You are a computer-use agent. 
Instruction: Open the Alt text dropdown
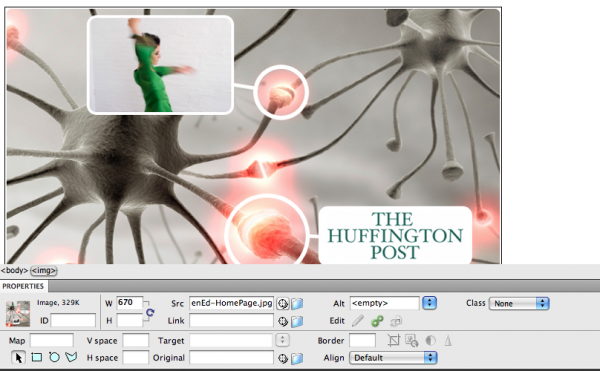(x=429, y=303)
